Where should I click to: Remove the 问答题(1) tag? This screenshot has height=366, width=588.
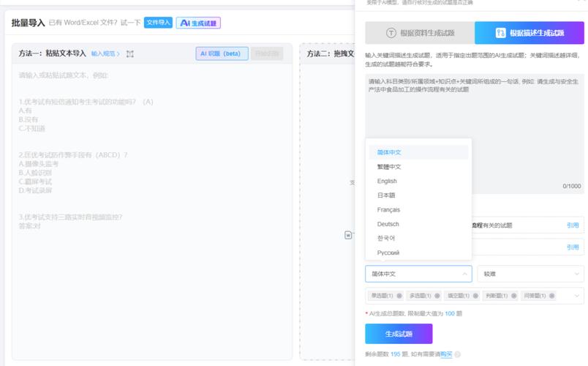click(x=551, y=296)
